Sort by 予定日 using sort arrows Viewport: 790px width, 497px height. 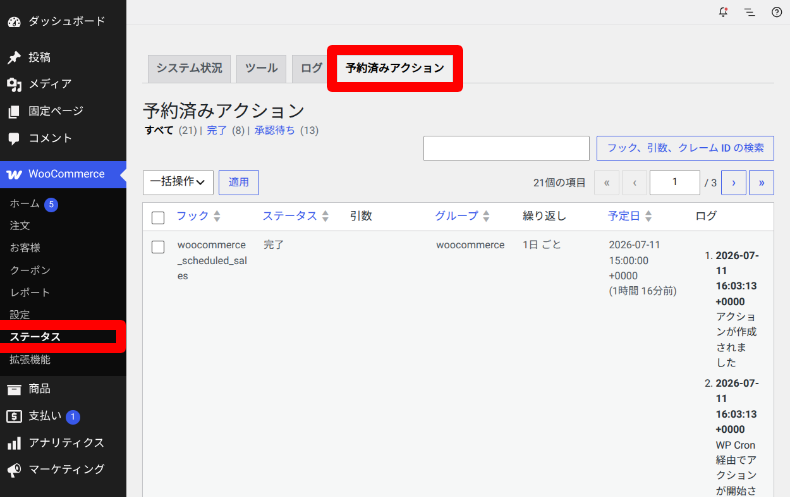[648, 216]
